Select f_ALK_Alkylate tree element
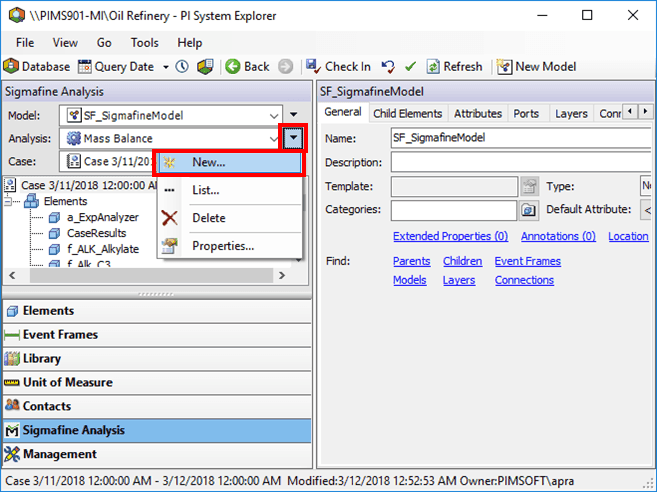The image size is (657, 492). (x=103, y=249)
